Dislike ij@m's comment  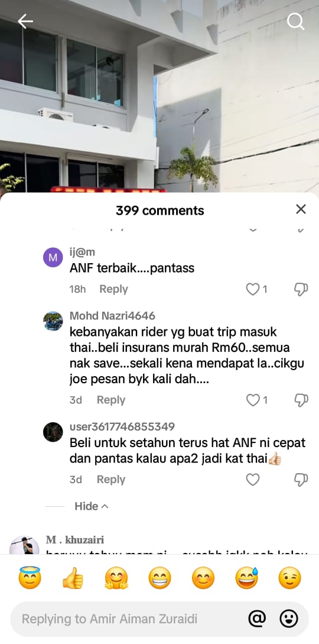coord(301,290)
